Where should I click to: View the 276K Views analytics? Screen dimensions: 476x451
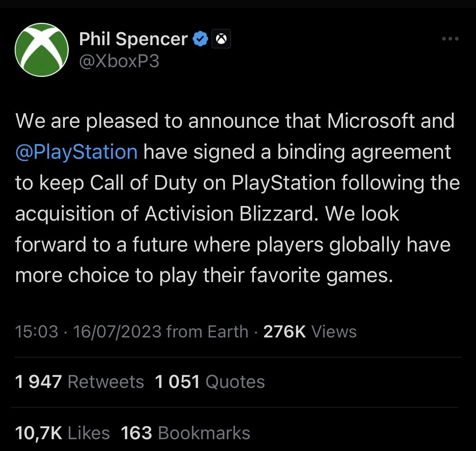pyautogui.click(x=310, y=332)
